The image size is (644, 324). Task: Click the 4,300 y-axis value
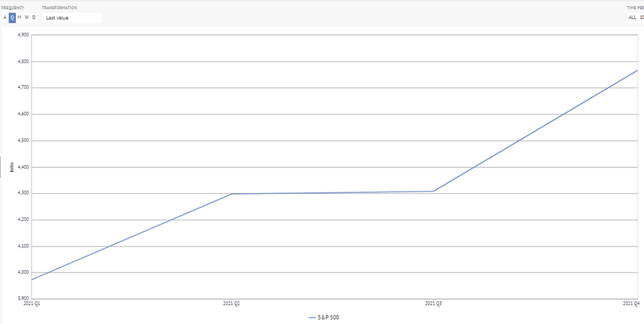click(23, 194)
